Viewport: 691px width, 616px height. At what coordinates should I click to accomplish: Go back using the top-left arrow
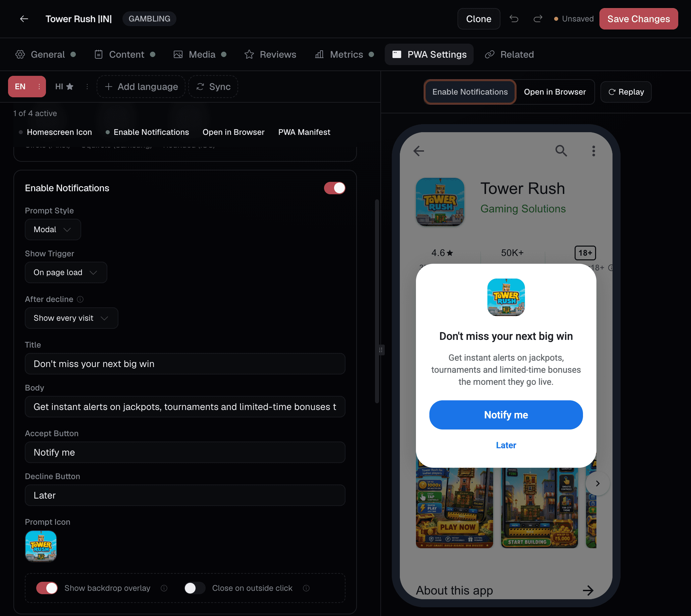[x=24, y=19]
